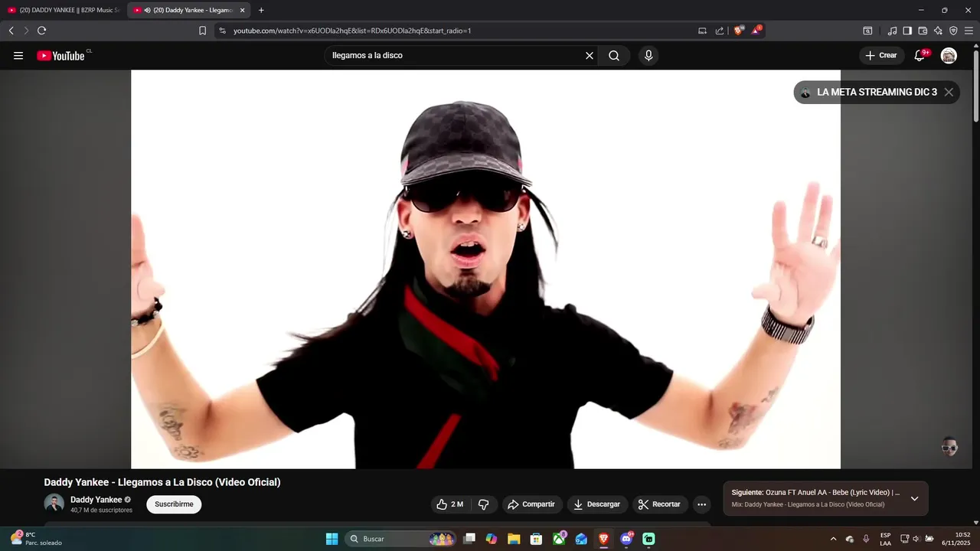The image size is (980, 551).
Task: Open Microsoft Store on taskbar
Action: (537, 539)
